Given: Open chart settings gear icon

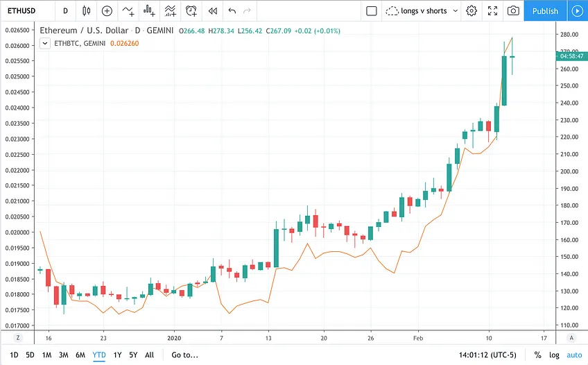Looking at the screenshot, I should (x=472, y=11).
